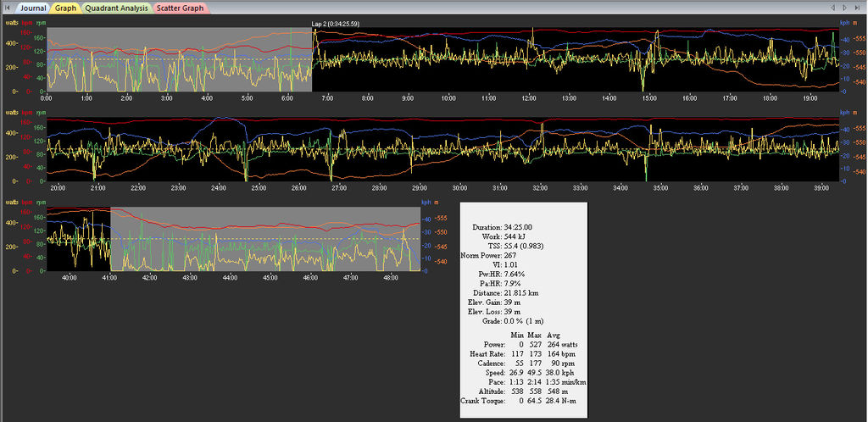Click the watts axis label on top chart

pyautogui.click(x=11, y=24)
